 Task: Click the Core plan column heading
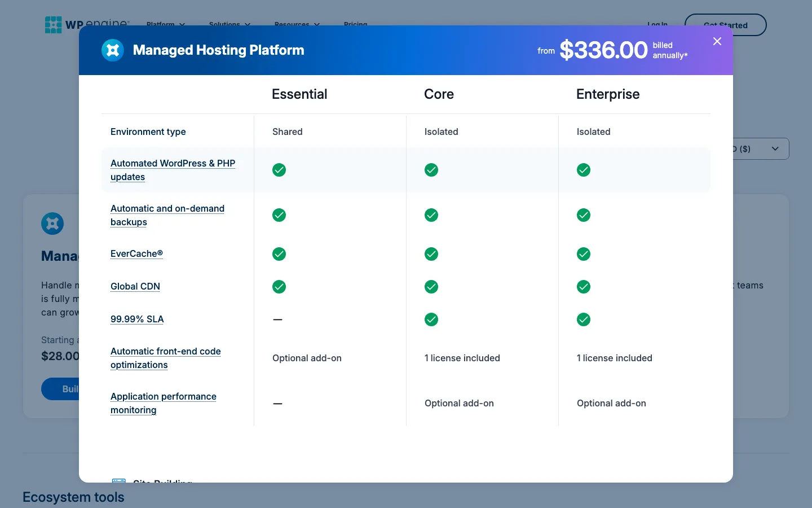click(439, 94)
